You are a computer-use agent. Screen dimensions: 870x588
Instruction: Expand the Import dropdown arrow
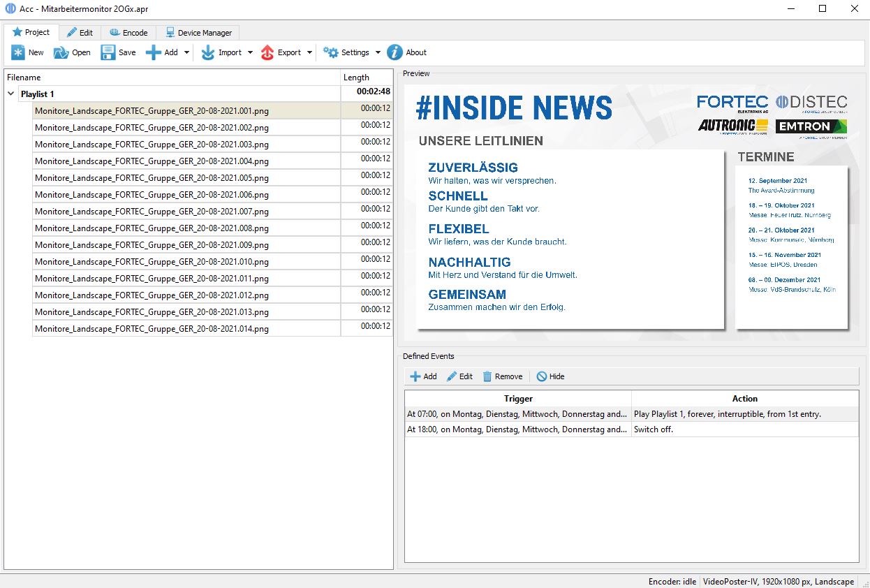[250, 52]
